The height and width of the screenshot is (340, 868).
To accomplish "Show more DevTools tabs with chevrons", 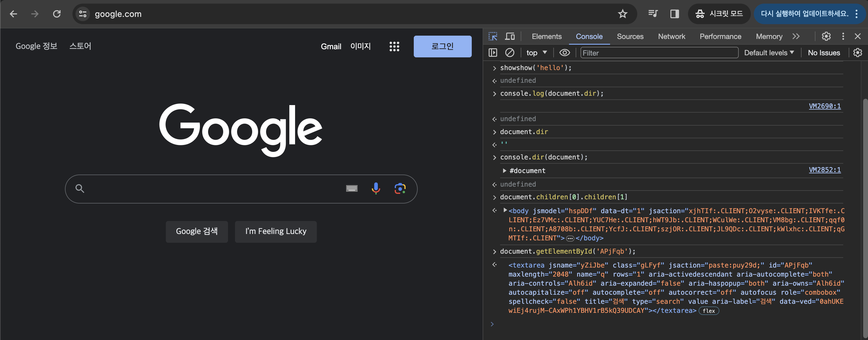I will [796, 37].
